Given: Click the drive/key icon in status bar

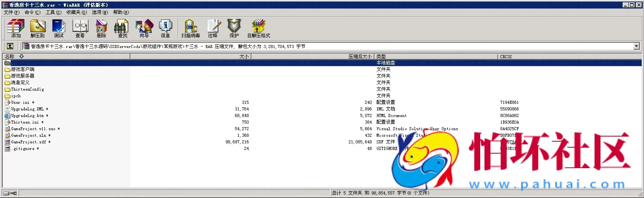Looking at the screenshot, I should pos(10,193).
